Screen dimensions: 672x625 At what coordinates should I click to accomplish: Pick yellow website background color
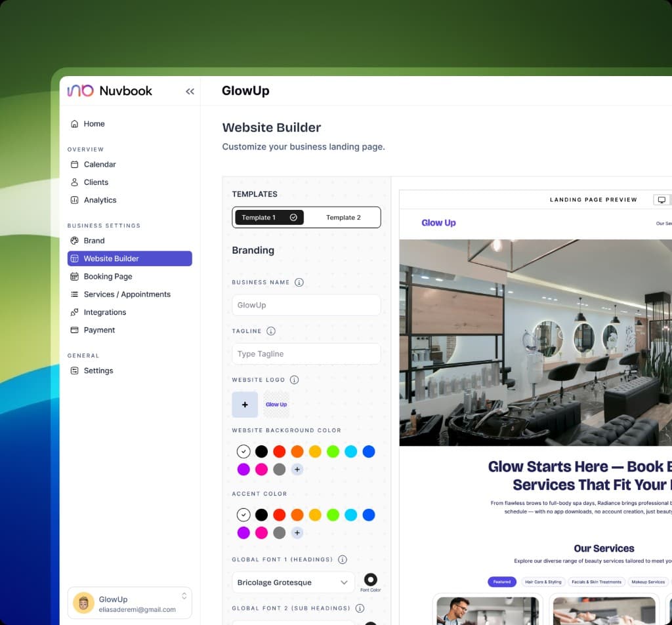(315, 451)
